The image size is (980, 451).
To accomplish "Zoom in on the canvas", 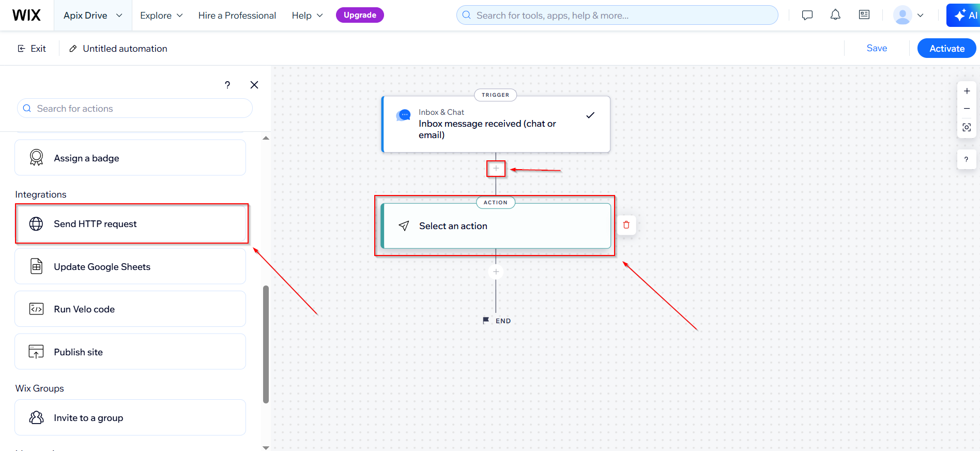I will (x=967, y=91).
